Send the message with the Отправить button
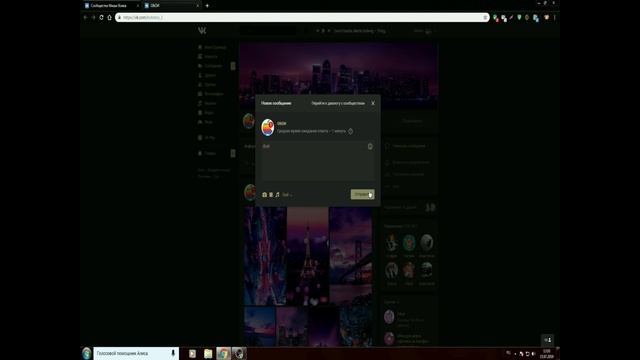 pos(362,194)
